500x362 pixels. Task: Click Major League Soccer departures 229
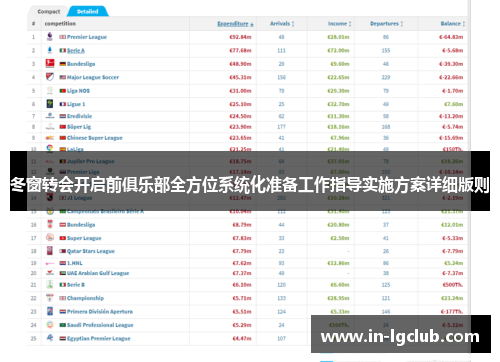tap(386, 77)
